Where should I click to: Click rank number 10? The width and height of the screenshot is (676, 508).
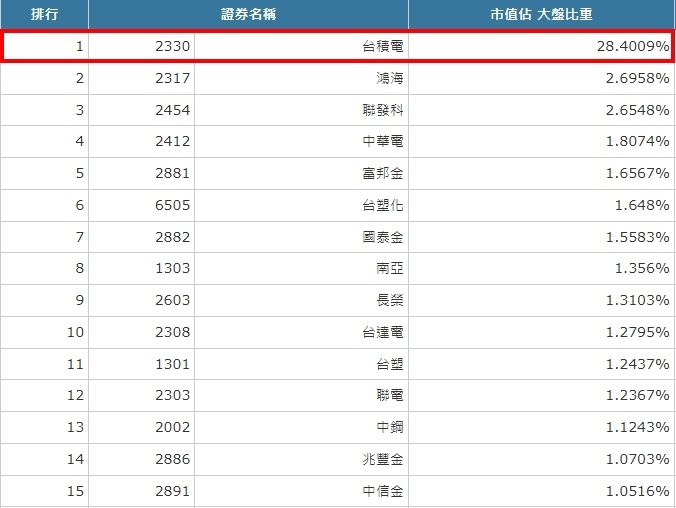75,332
